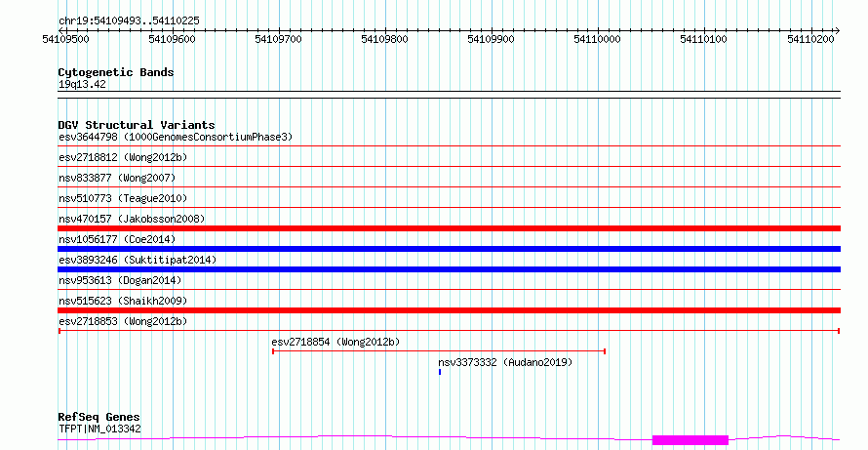The image size is (868, 450).
Task: Click the magenta TFPT exon block
Action: [x=690, y=440]
